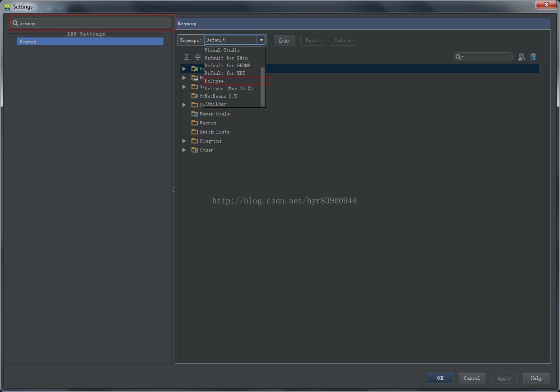This screenshot has height=392, width=560.
Task: Close the Settings dialog window
Action: 546,5
